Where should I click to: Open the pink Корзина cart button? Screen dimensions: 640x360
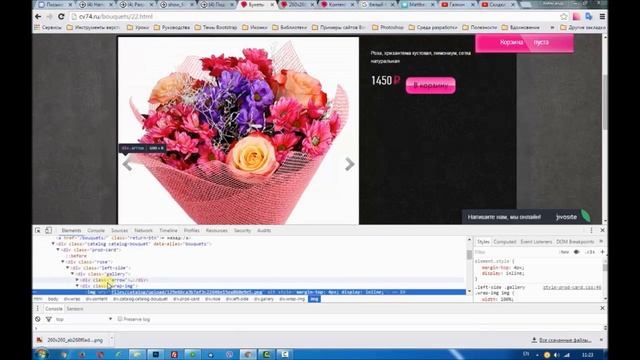tap(524, 42)
